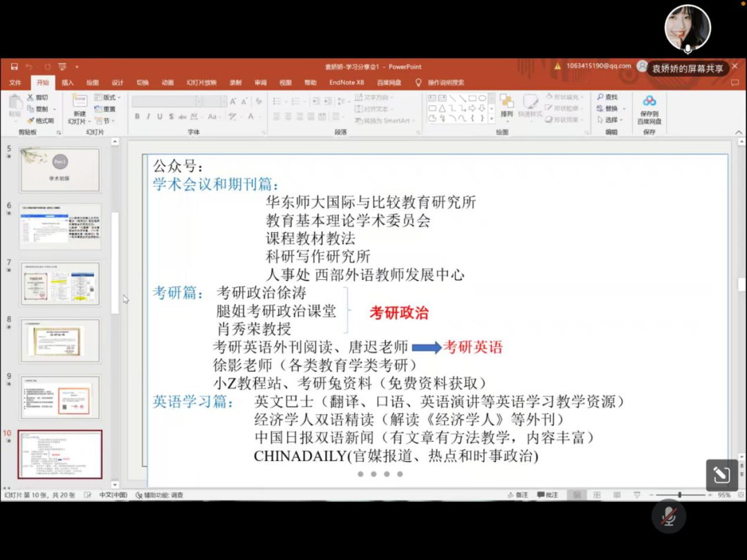Click the Reset (重置) slide button

(x=107, y=109)
